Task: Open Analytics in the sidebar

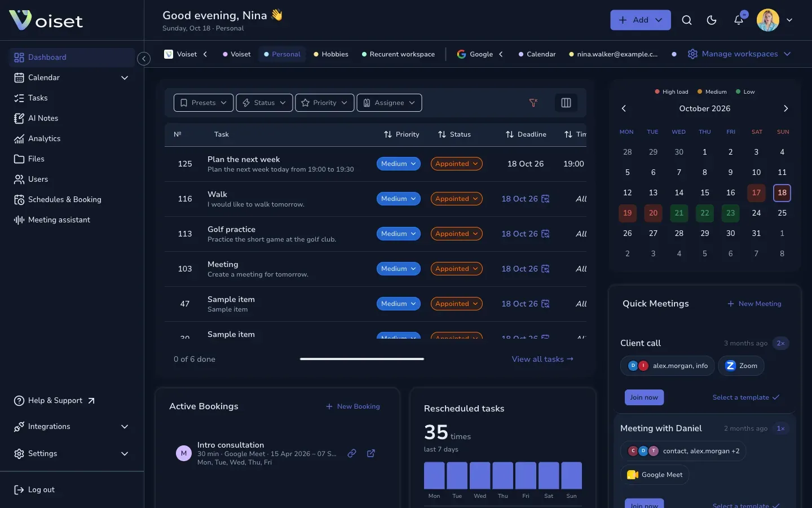Action: tap(72, 138)
